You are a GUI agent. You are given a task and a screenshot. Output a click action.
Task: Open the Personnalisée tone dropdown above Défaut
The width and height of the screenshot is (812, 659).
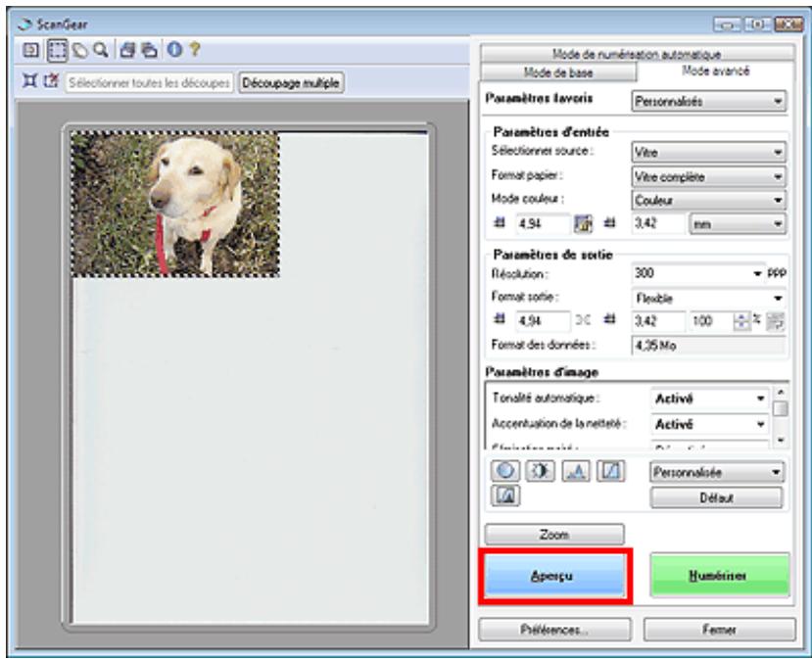[717, 472]
